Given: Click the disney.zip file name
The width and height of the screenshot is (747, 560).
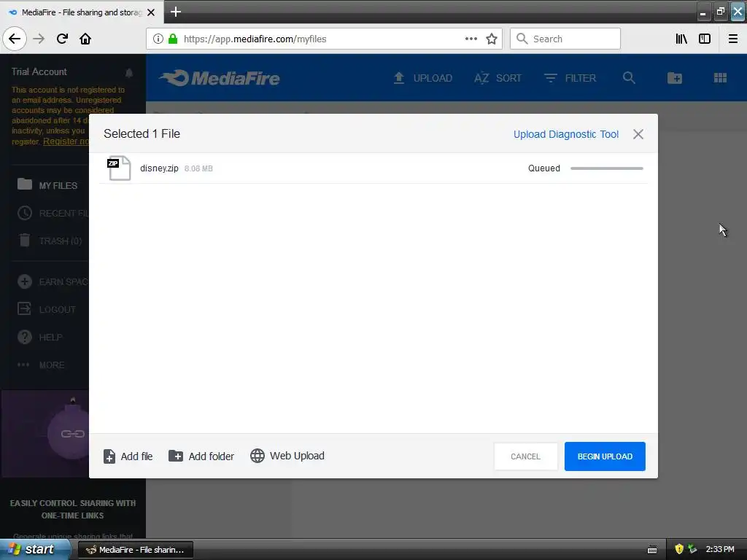Looking at the screenshot, I should click(x=159, y=168).
